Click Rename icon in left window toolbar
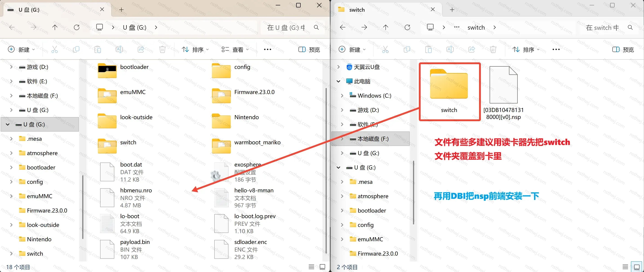Image resolution: width=644 pixels, height=272 pixels. point(119,49)
